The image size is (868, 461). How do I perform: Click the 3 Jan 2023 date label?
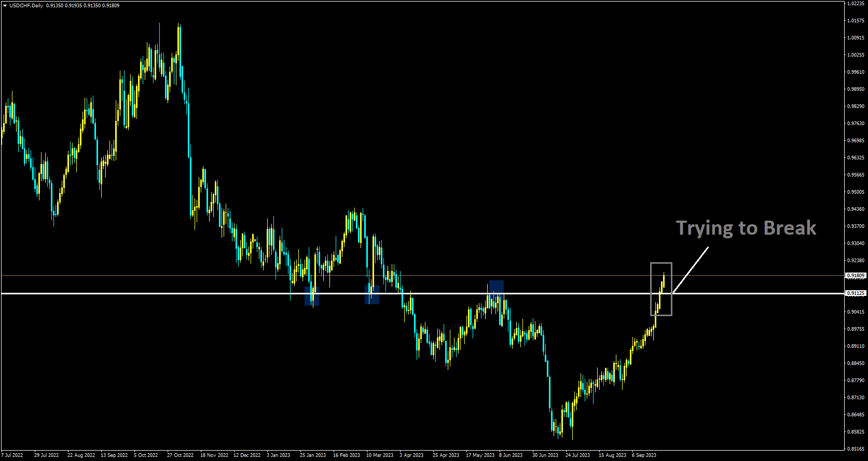pyautogui.click(x=279, y=455)
